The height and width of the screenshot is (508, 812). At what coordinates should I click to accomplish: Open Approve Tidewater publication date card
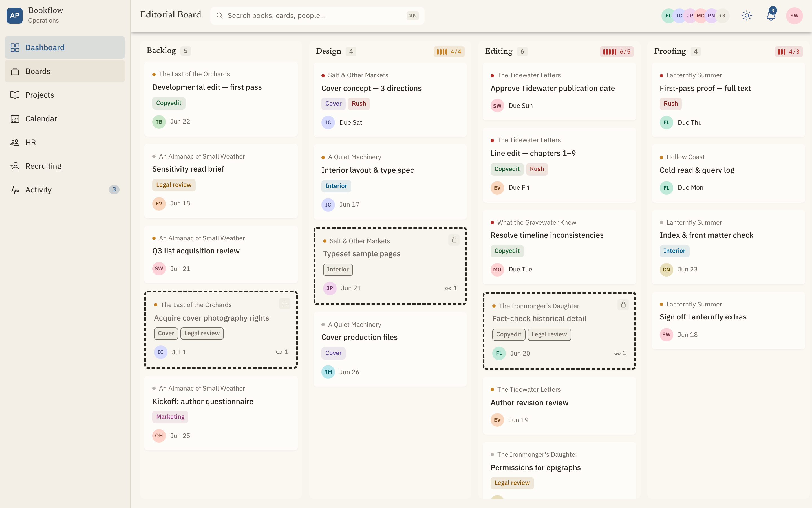pyautogui.click(x=559, y=91)
